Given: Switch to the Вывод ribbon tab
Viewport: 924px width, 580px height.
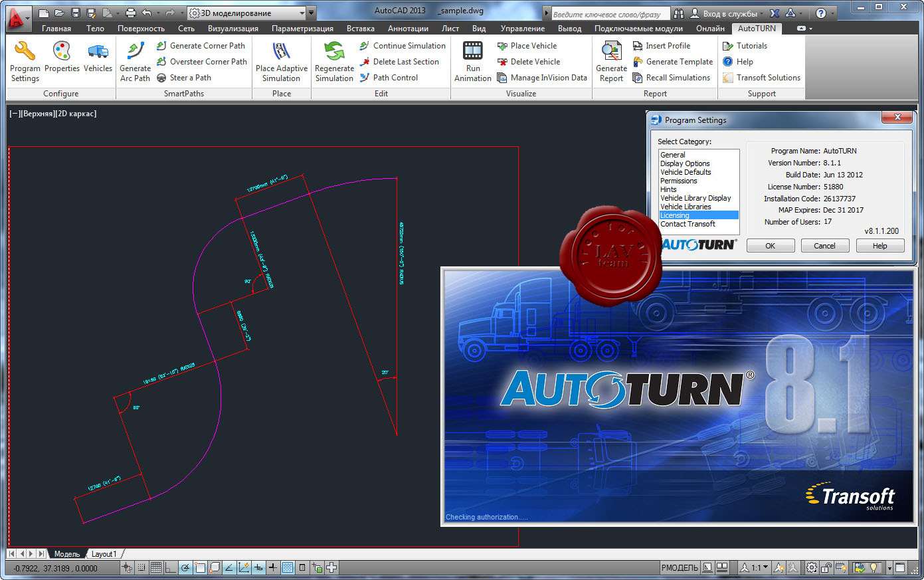Looking at the screenshot, I should point(569,29).
